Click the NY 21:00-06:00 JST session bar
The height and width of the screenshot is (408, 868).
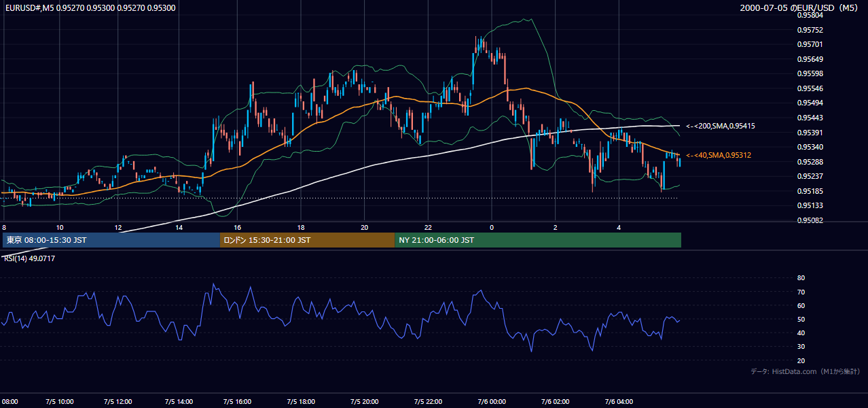[x=538, y=240]
